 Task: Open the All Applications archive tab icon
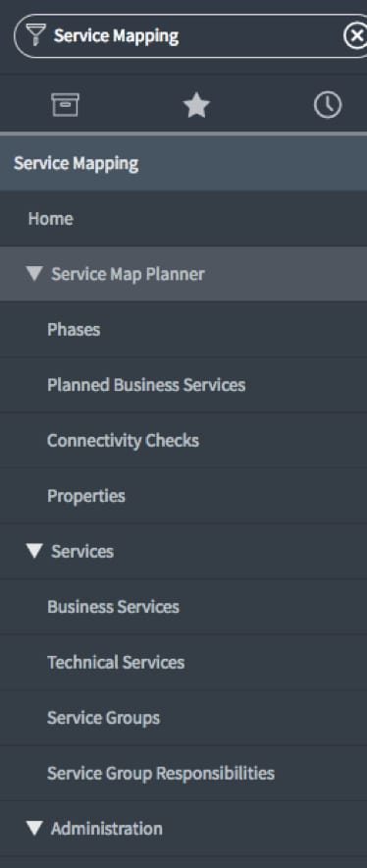pos(66,105)
